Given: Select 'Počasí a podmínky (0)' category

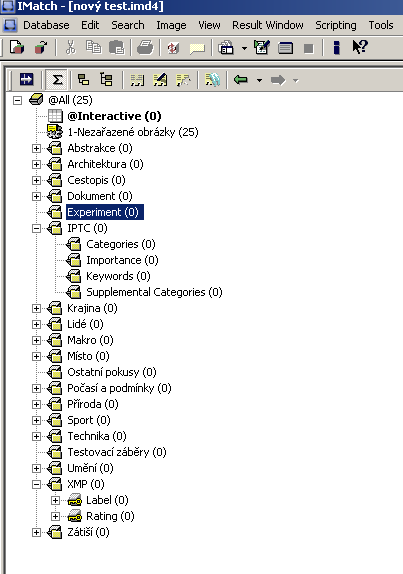Looking at the screenshot, I should click(x=119, y=388).
